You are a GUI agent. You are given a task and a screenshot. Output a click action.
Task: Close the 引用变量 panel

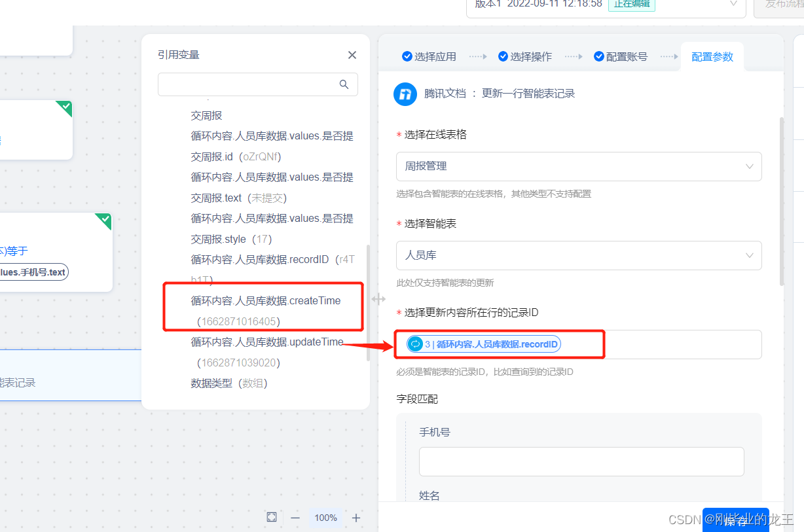click(352, 55)
